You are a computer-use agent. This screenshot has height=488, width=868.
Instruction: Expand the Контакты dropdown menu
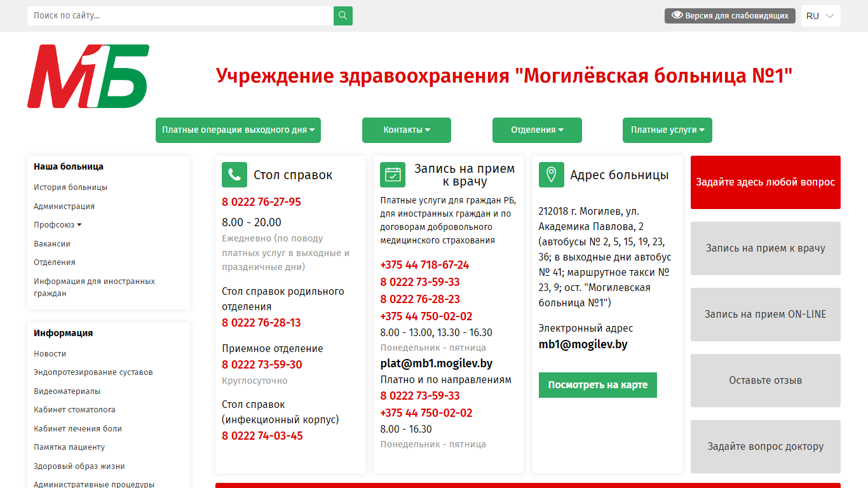(407, 130)
